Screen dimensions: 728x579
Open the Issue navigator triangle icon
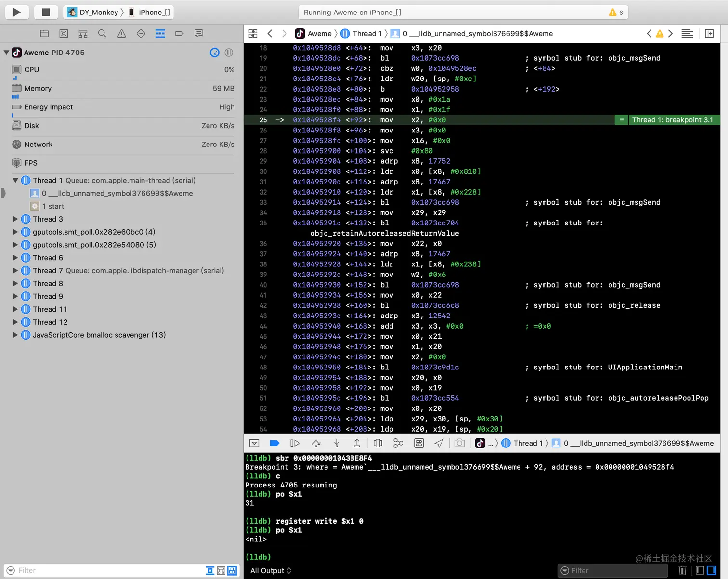coord(121,33)
